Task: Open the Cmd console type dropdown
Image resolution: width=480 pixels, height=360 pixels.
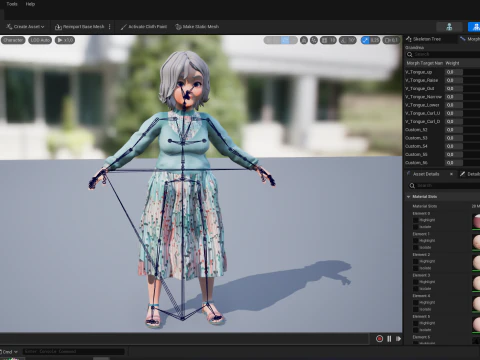Action: 9,352
